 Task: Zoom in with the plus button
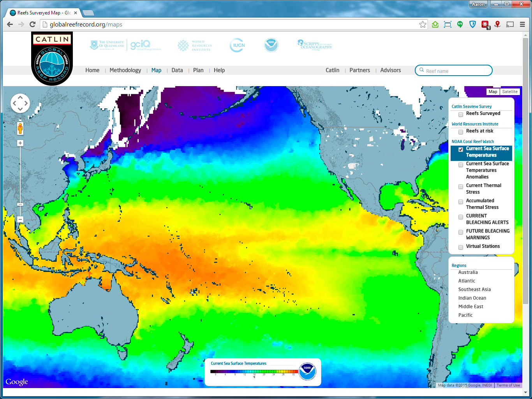pyautogui.click(x=20, y=143)
